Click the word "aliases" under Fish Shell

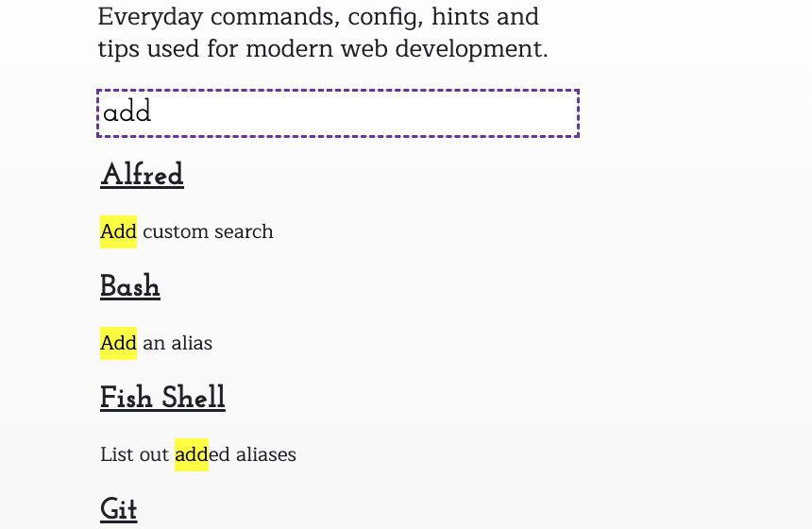(x=264, y=454)
